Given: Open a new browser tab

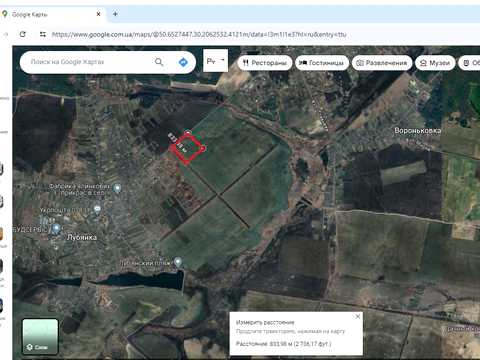Looking at the screenshot, I should [x=115, y=14].
